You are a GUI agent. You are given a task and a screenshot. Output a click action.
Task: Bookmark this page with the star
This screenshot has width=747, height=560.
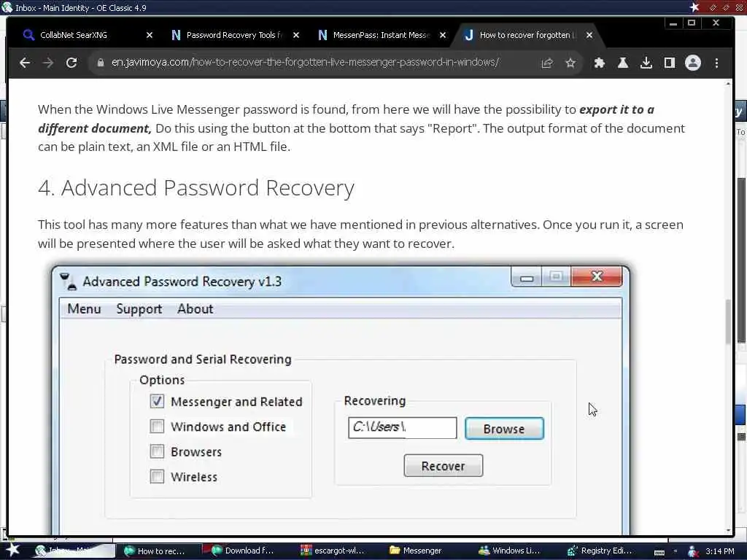click(x=570, y=63)
